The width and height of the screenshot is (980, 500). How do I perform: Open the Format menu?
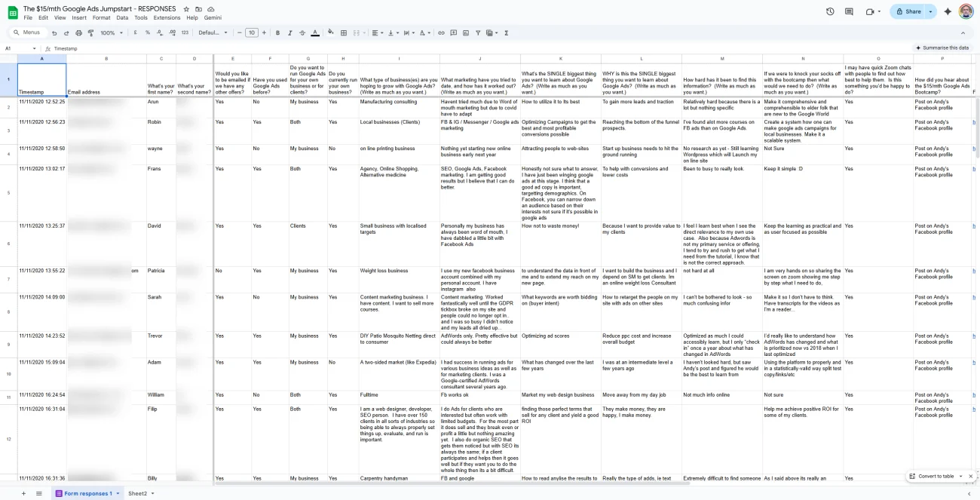point(101,17)
